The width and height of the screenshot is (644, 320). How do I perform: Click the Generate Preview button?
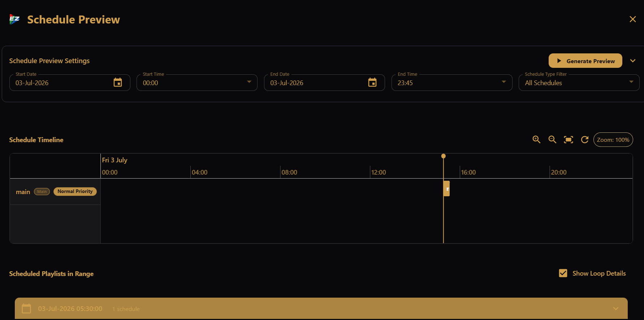[x=585, y=61]
